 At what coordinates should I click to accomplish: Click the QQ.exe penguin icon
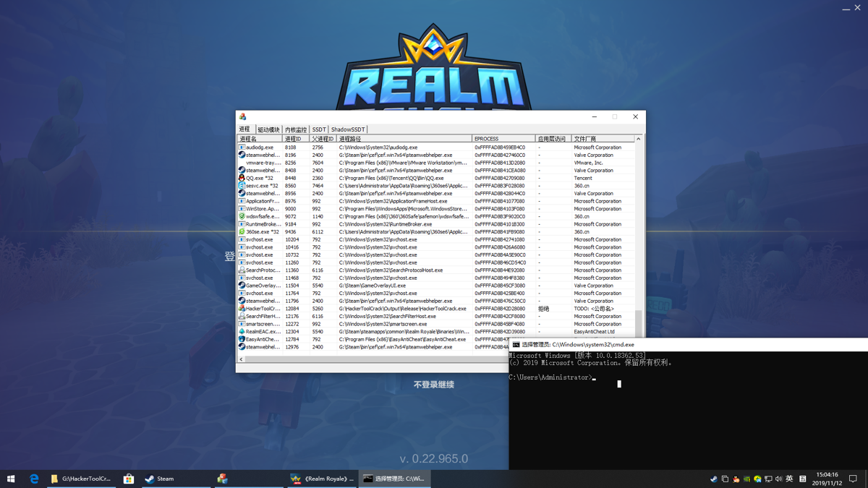click(242, 178)
